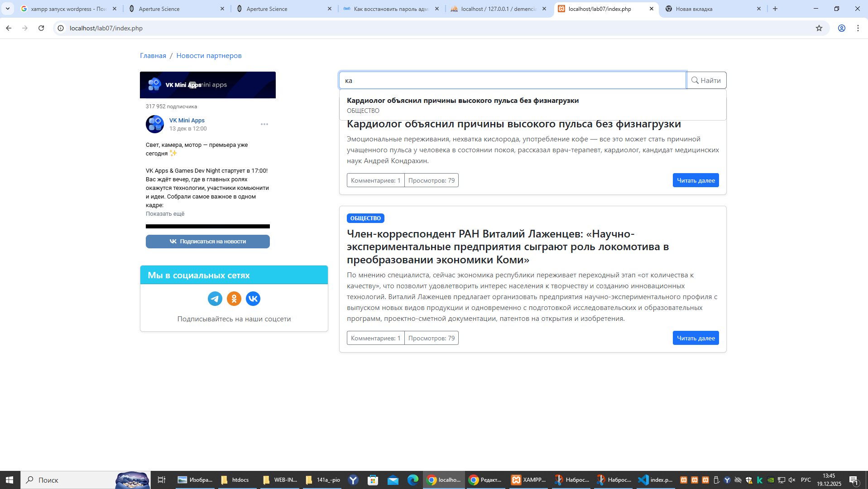Expand VK post with Показать ещё

tap(165, 214)
